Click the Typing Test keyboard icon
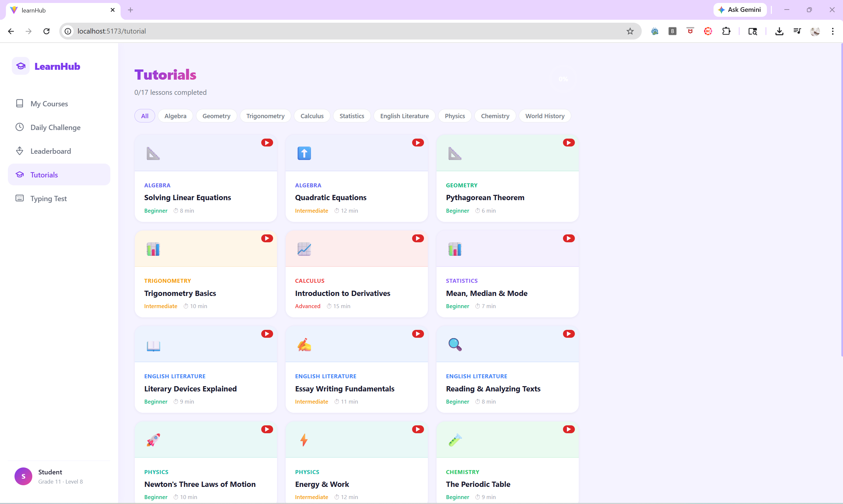Viewport: 843px width, 504px height. point(20,198)
